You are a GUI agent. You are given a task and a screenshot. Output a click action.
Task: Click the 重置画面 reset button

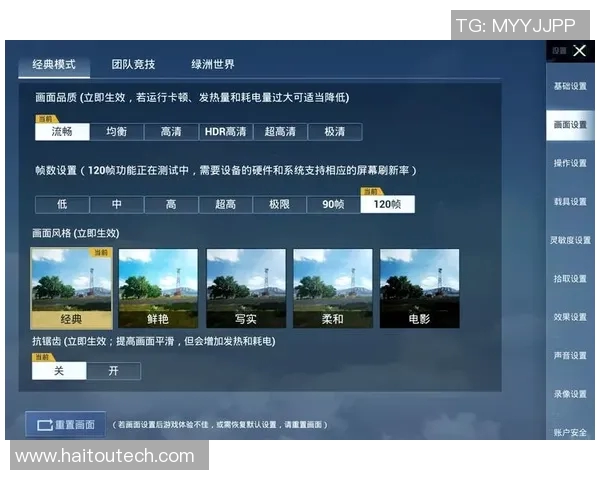coord(65,424)
